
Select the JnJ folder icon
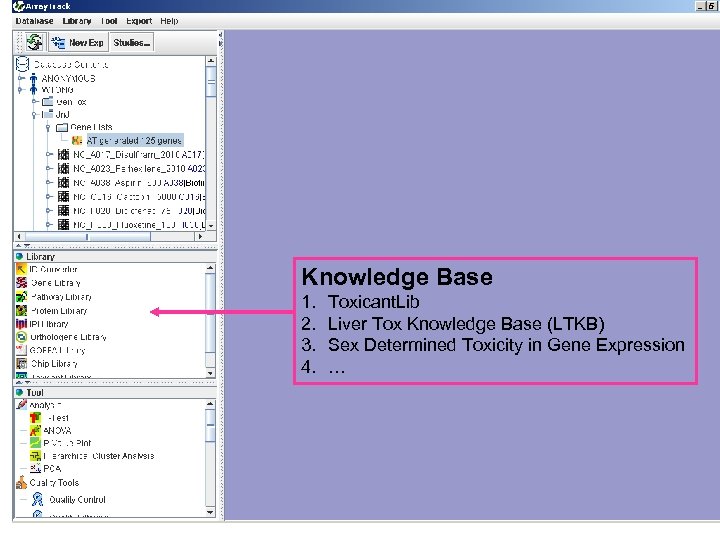tap(47, 114)
